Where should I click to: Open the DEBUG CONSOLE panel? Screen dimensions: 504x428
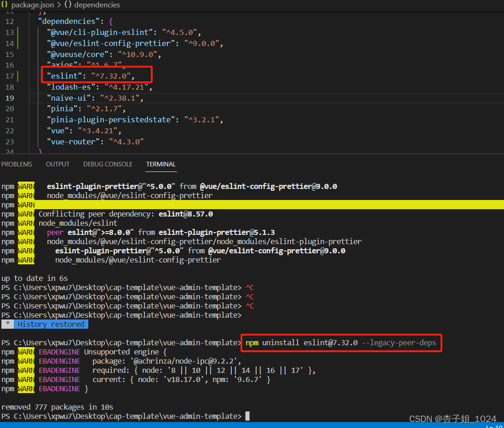[108, 164]
